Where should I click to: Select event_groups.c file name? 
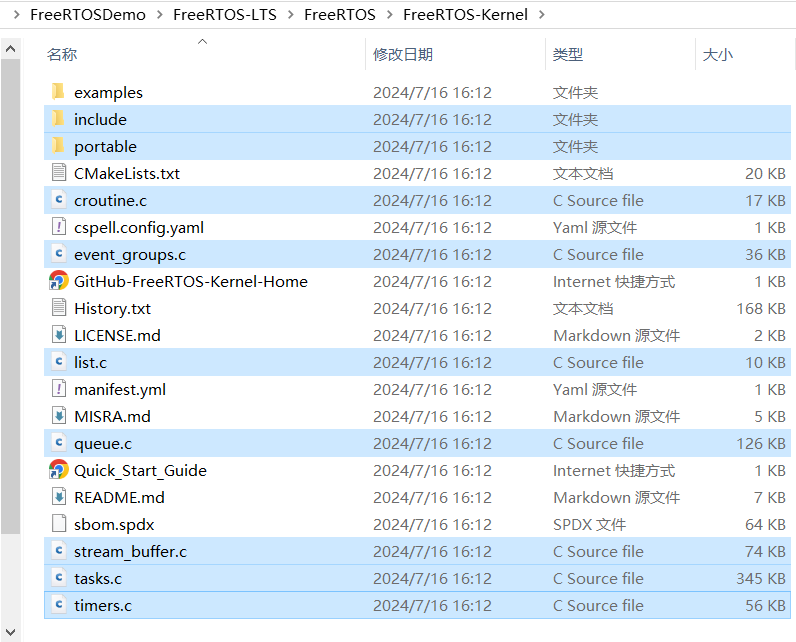click(130, 254)
